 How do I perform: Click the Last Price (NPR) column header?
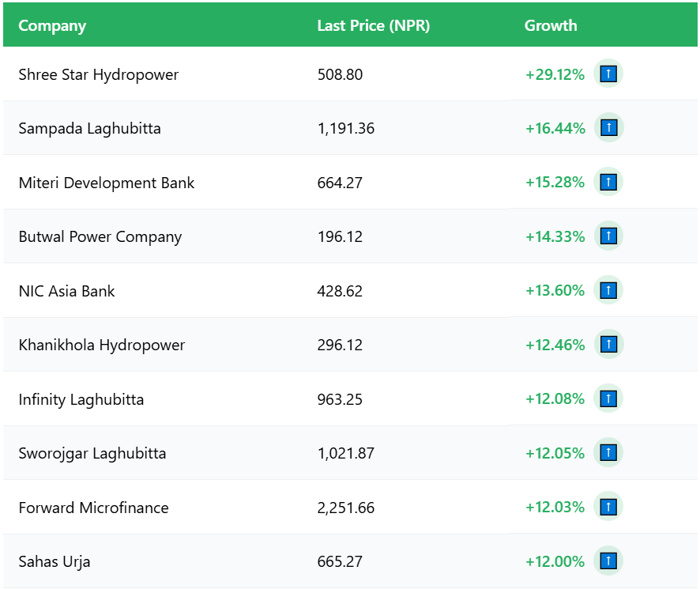(373, 25)
